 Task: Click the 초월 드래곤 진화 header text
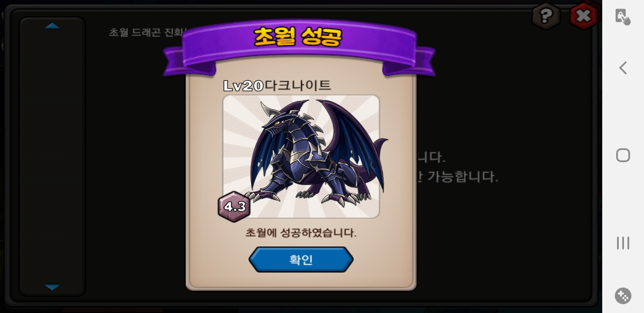point(147,33)
